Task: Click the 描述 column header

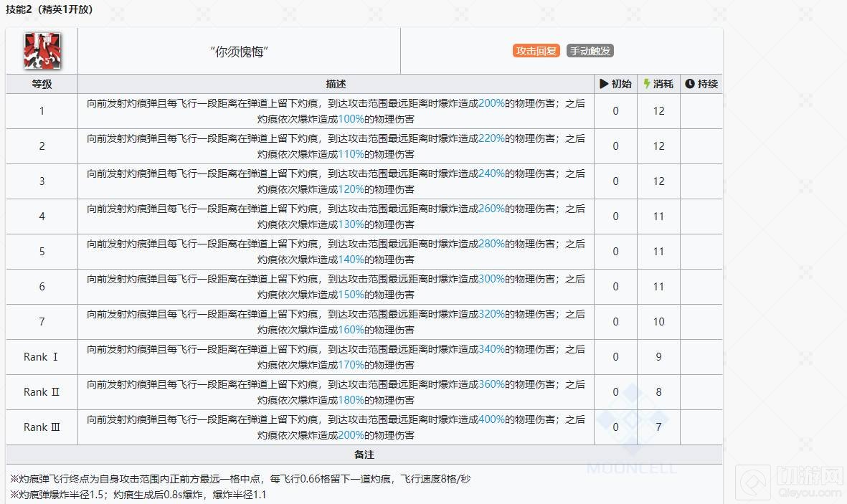Action: click(x=336, y=84)
